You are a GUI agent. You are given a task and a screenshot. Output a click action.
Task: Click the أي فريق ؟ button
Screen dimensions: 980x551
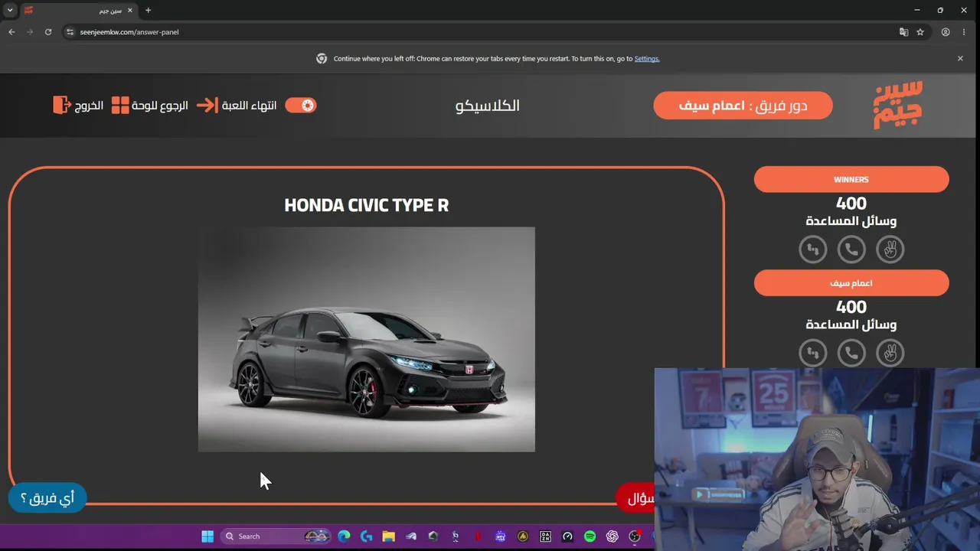pyautogui.click(x=47, y=498)
